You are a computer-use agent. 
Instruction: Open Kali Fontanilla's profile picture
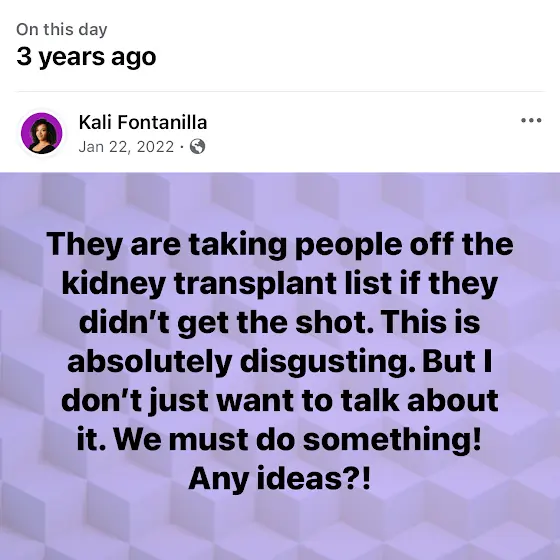(x=42, y=133)
